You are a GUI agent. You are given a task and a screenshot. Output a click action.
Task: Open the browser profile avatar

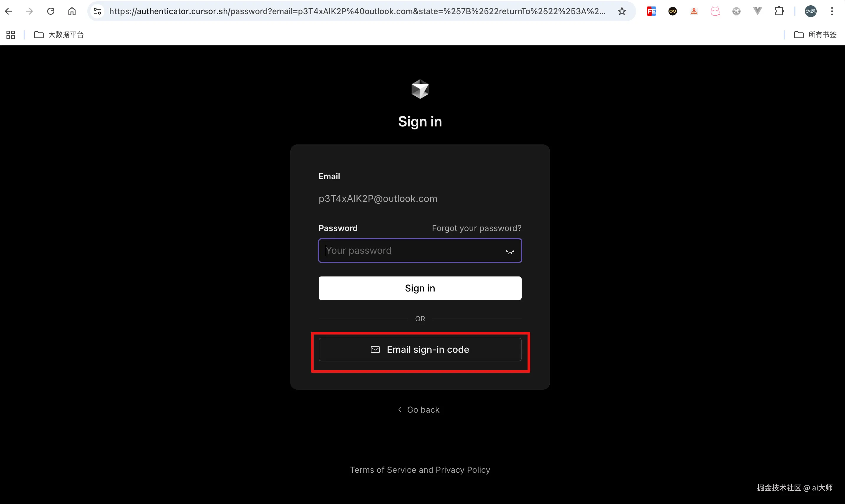810,11
